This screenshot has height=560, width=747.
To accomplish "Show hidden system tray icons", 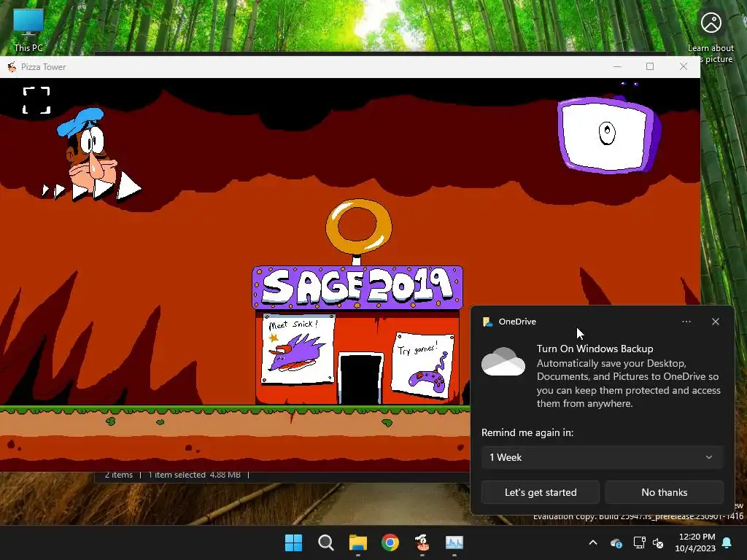I will [593, 542].
